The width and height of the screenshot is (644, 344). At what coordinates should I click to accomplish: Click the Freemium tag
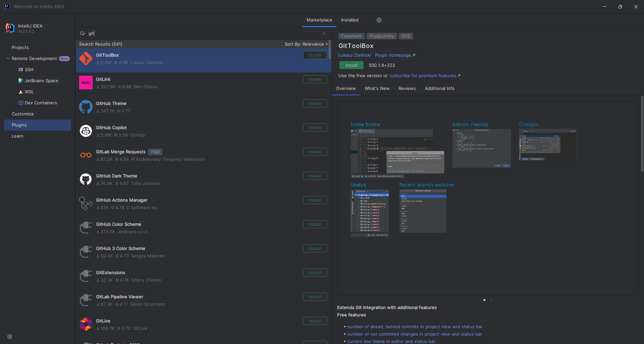(352, 36)
